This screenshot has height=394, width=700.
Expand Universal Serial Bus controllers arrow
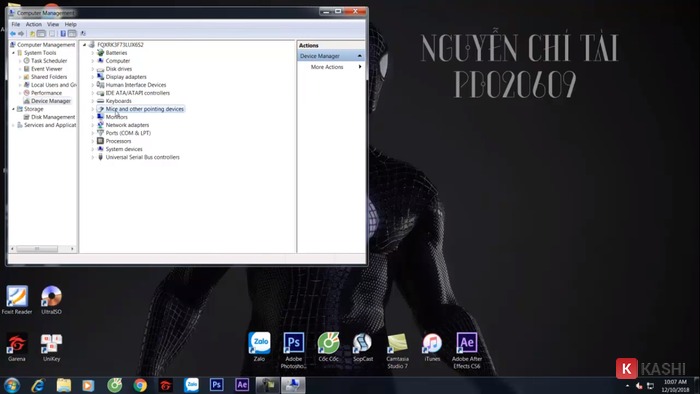92,157
